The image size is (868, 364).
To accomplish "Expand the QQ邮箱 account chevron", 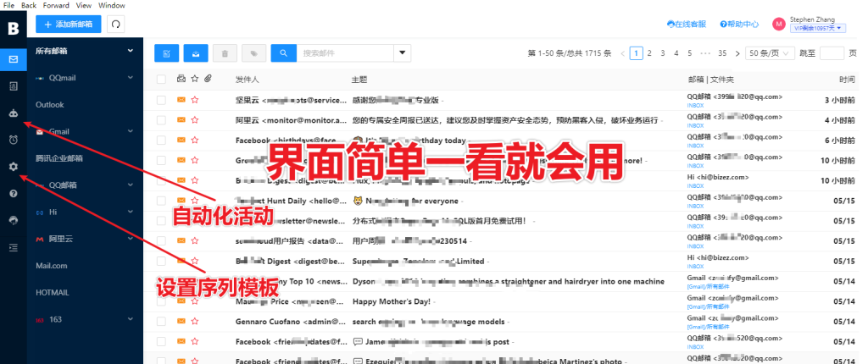I will 131,185.
